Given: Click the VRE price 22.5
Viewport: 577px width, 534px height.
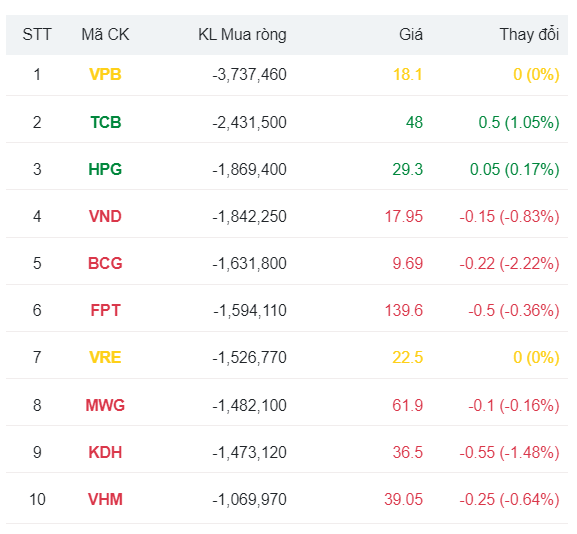Looking at the screenshot, I should pyautogui.click(x=408, y=357).
